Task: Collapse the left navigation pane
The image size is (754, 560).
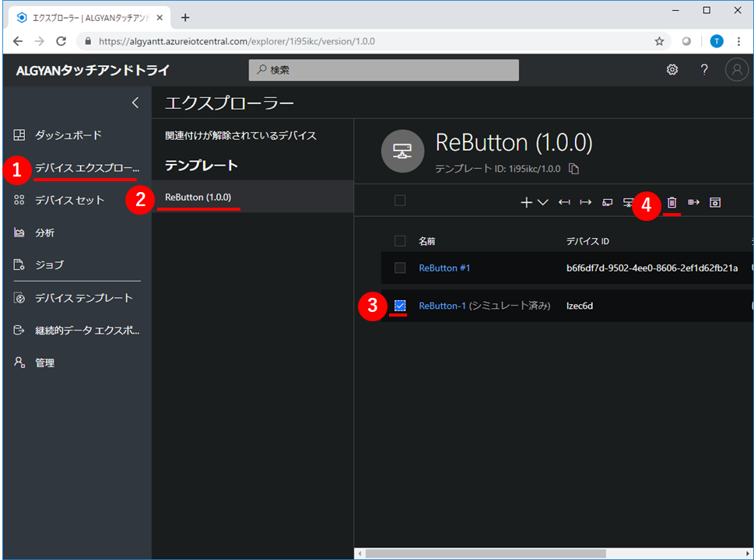Action: point(135,103)
